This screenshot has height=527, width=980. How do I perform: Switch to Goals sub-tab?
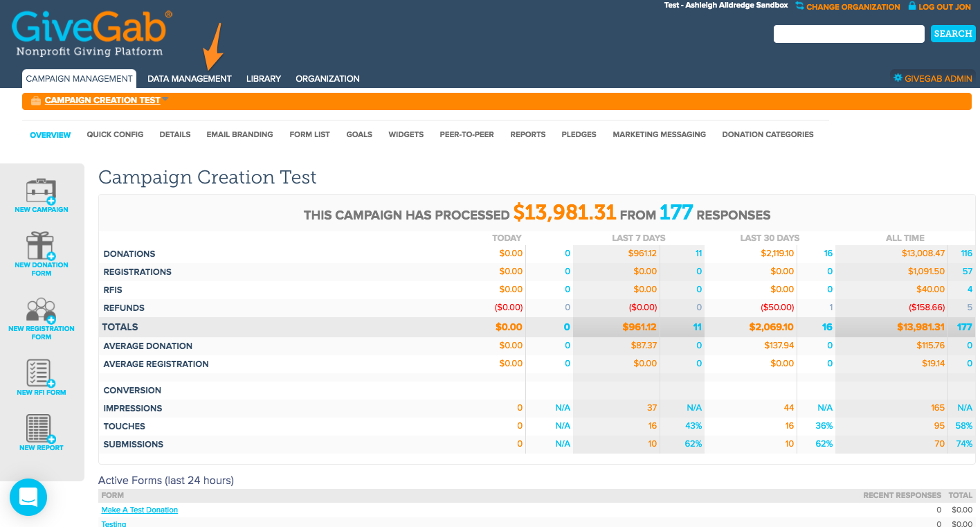coord(359,134)
